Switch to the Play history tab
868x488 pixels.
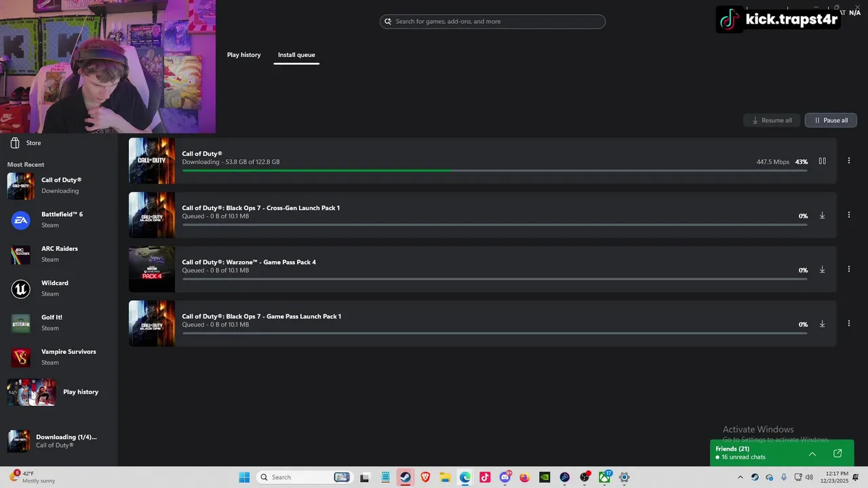[x=243, y=55]
